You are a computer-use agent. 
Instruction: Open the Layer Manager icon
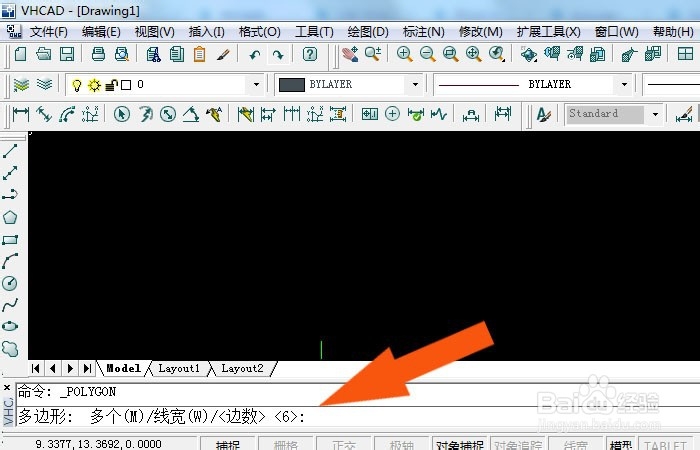tap(21, 84)
